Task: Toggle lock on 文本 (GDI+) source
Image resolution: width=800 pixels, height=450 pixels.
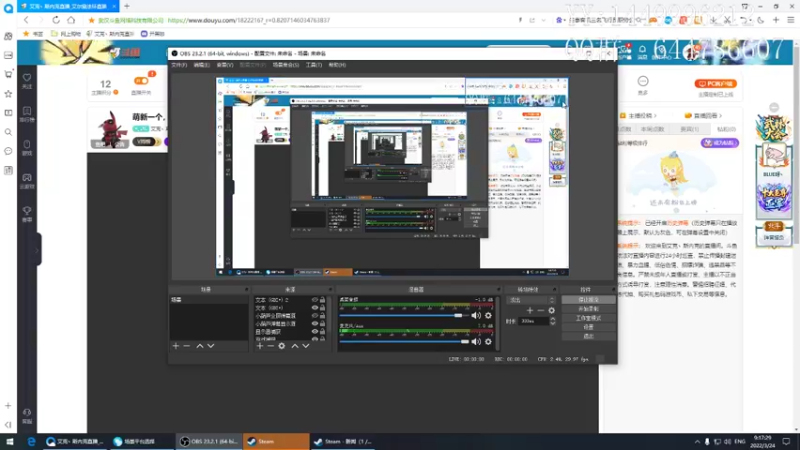Action: (322, 308)
